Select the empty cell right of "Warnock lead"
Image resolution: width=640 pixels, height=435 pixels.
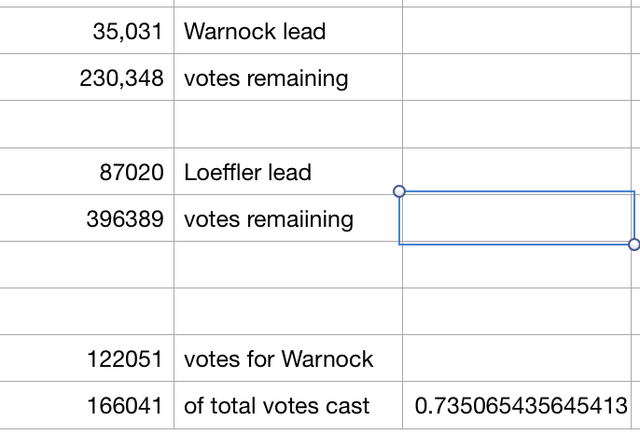[517, 31]
